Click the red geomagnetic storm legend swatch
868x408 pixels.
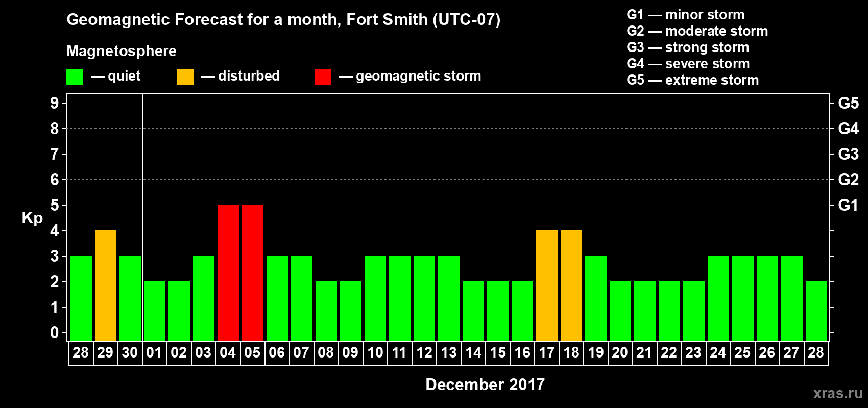click(x=323, y=77)
